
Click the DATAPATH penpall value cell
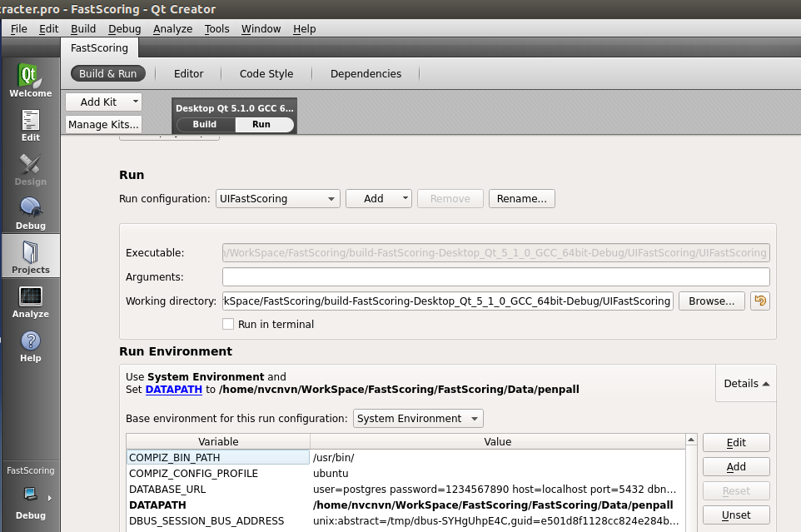point(498,505)
